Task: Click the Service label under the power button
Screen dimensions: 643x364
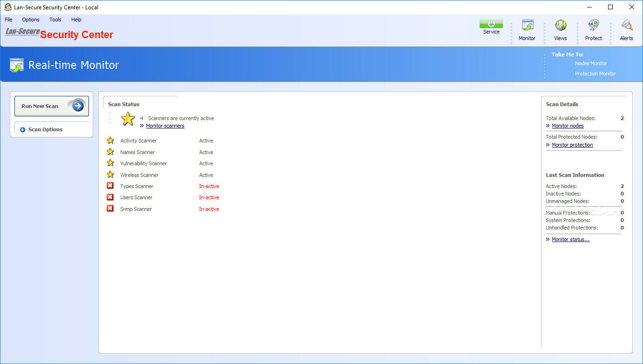Action: 491,32
